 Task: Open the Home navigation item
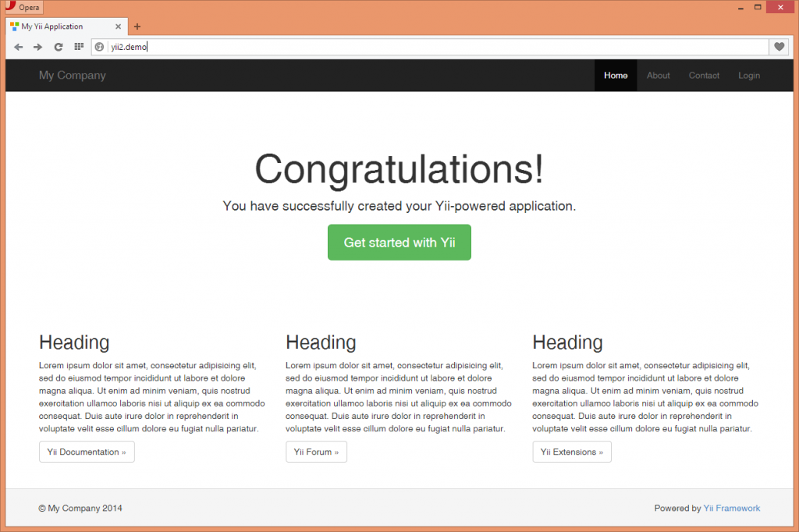[x=616, y=76]
